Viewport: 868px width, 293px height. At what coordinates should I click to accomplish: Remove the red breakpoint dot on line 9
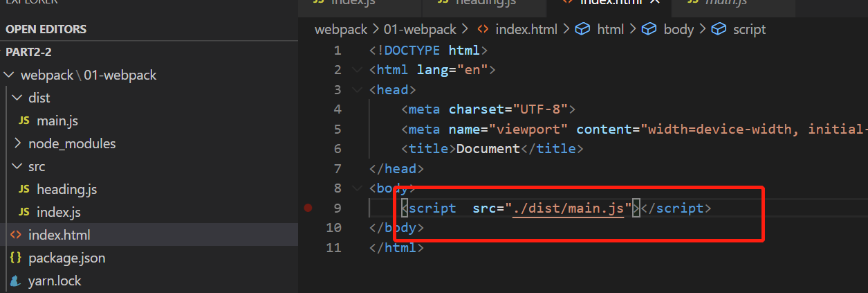[308, 208]
